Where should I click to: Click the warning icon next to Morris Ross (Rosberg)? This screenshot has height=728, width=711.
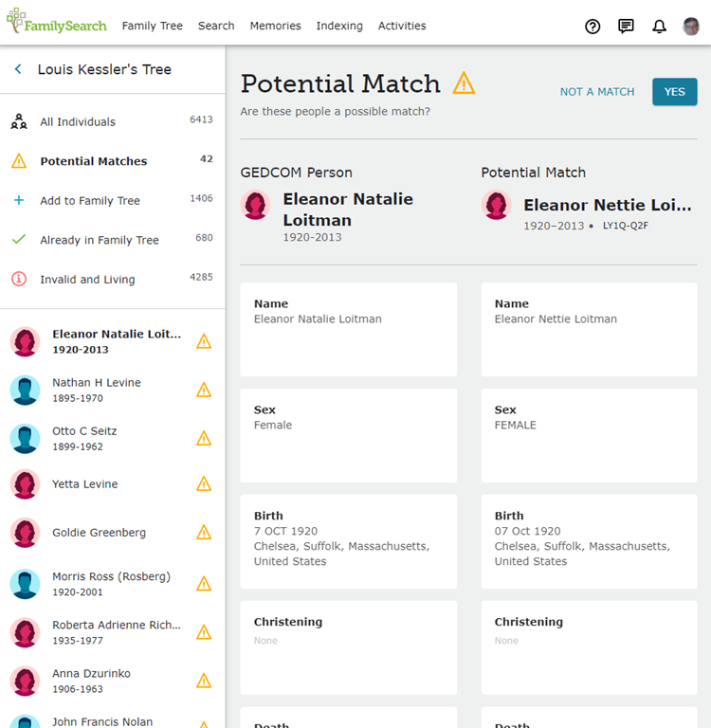[x=204, y=584]
